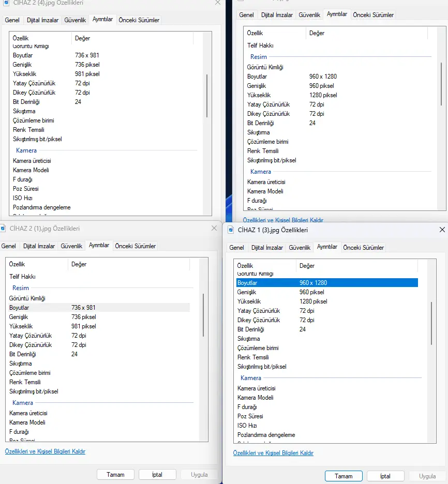This screenshot has height=484, width=448.
Task: Select Yatay Çözünürlük row in CİHAZ 2 (1).jpg window
Action: tap(99, 335)
